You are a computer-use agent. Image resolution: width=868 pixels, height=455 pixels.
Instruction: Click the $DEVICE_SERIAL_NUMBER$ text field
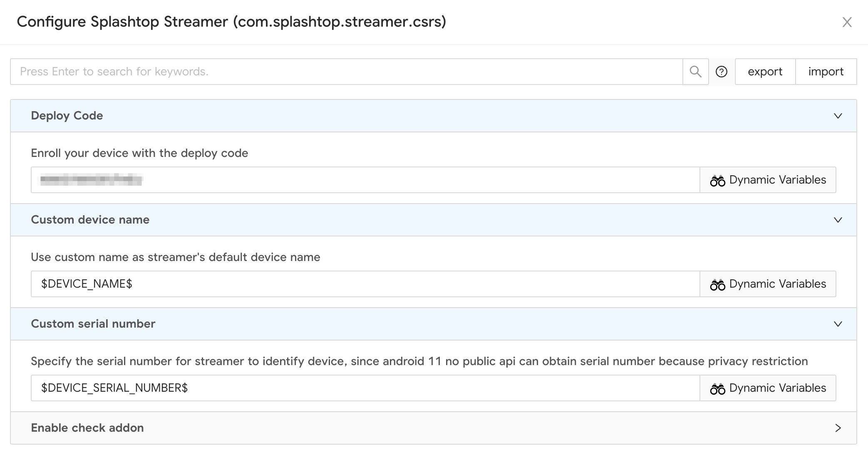pyautogui.click(x=365, y=388)
